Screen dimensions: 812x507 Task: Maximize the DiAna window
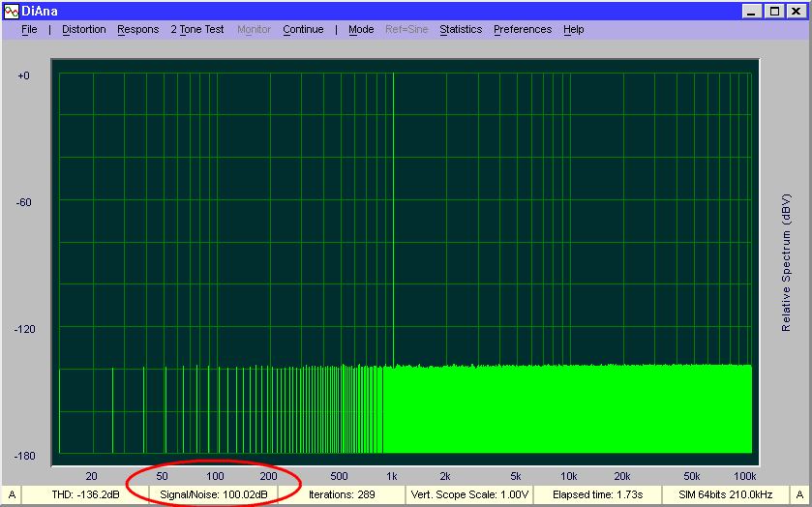(774, 12)
